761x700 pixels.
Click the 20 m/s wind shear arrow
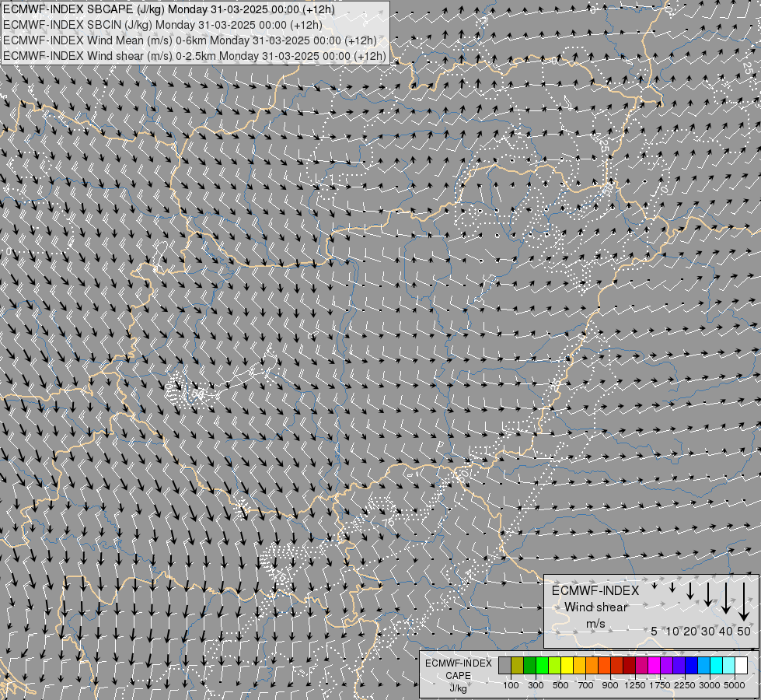tap(690, 591)
